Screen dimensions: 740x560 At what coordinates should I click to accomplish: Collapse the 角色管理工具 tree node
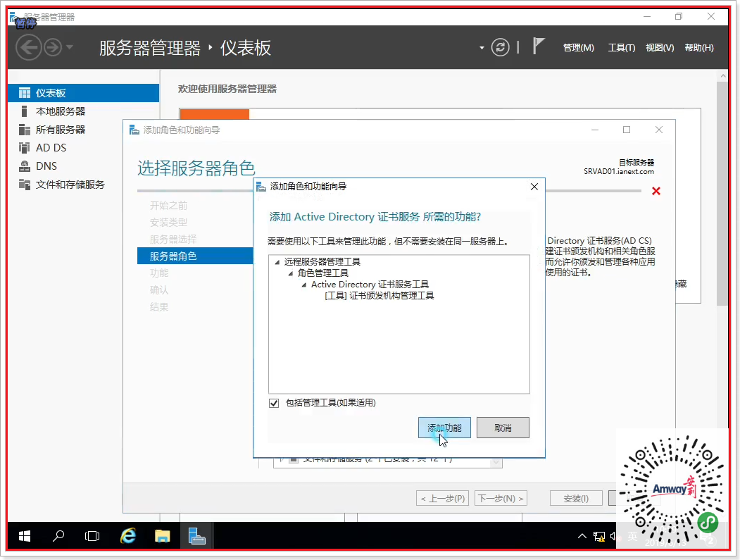[x=291, y=273]
